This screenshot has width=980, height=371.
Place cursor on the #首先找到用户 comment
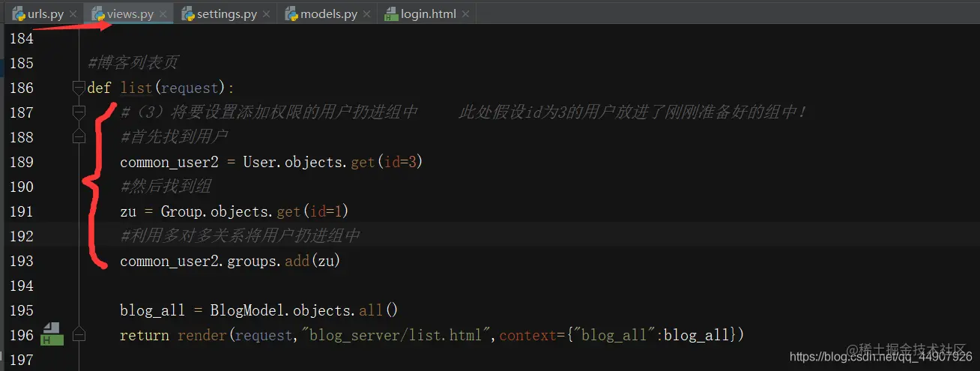pos(174,137)
